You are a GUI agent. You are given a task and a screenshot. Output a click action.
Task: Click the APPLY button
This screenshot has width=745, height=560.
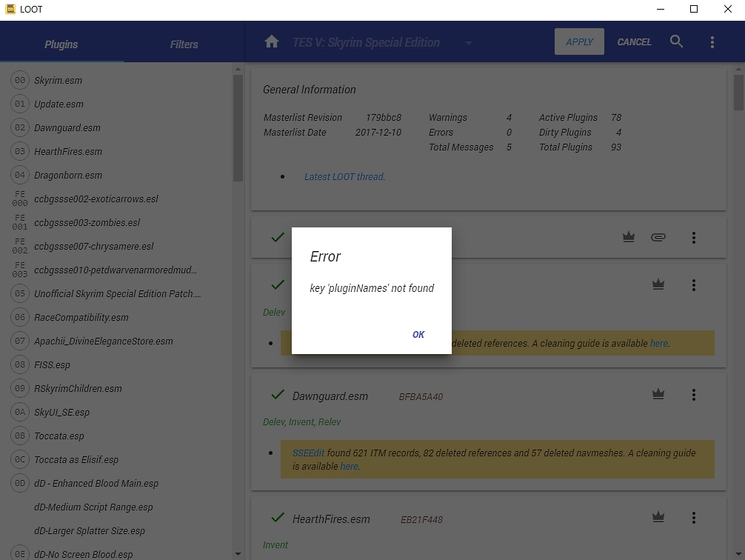579,41
